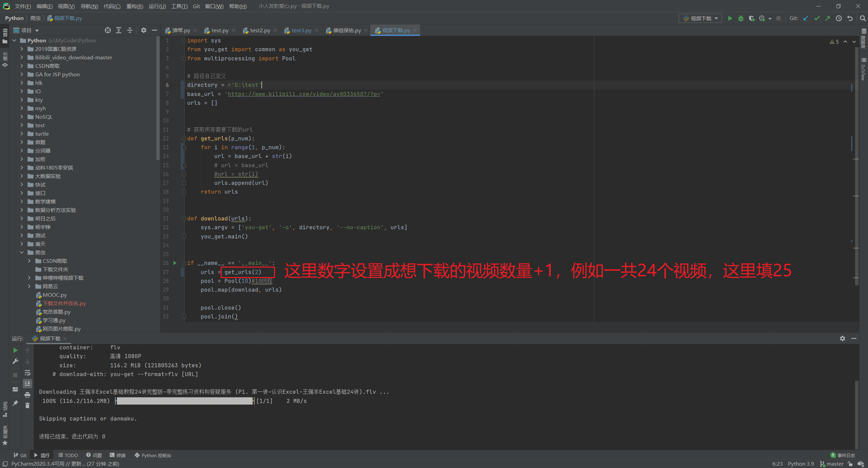868x468 pixels.
Task: Click locate file target icon in project panel
Action: 108,30
